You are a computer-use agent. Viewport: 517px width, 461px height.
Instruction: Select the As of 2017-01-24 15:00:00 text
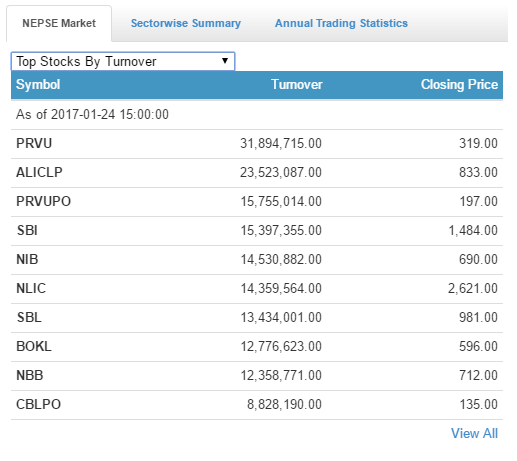tap(92, 114)
